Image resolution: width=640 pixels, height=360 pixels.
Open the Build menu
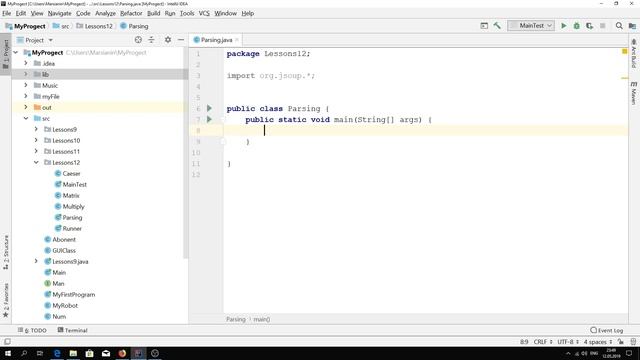pyautogui.click(x=153, y=13)
